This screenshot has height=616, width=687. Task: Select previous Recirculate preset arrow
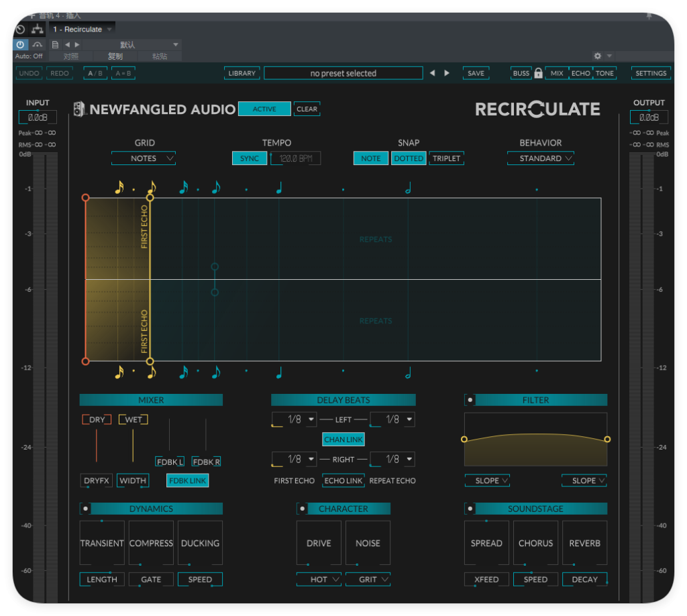[x=433, y=73]
